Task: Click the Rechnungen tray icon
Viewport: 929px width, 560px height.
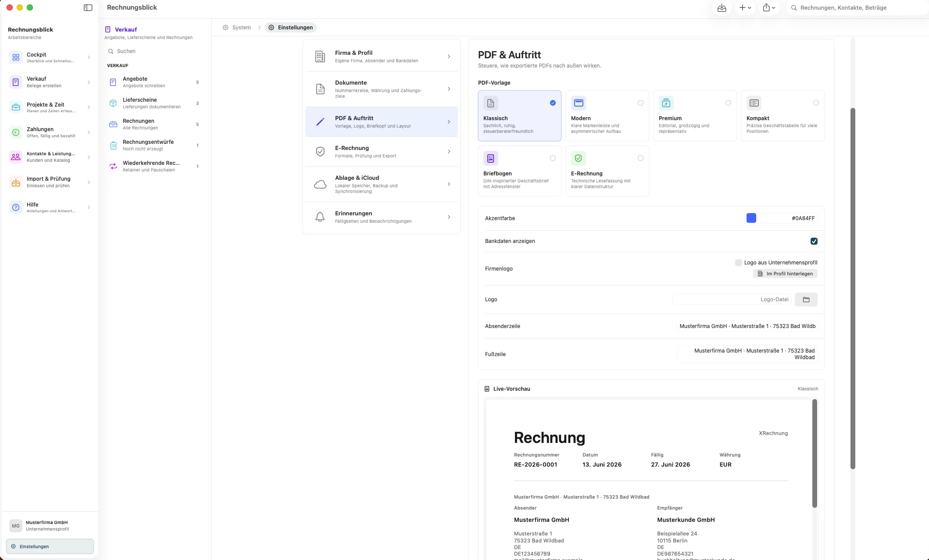Action: (x=113, y=124)
